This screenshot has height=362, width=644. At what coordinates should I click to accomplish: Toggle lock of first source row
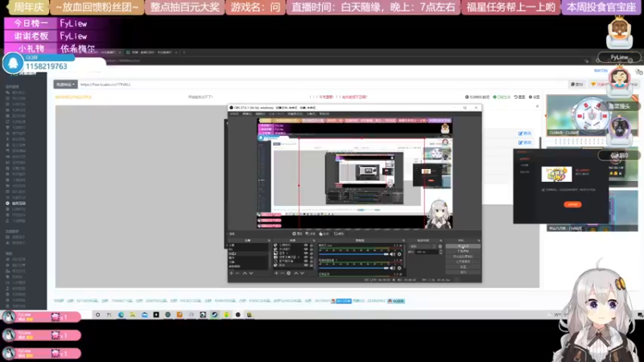coord(312,245)
